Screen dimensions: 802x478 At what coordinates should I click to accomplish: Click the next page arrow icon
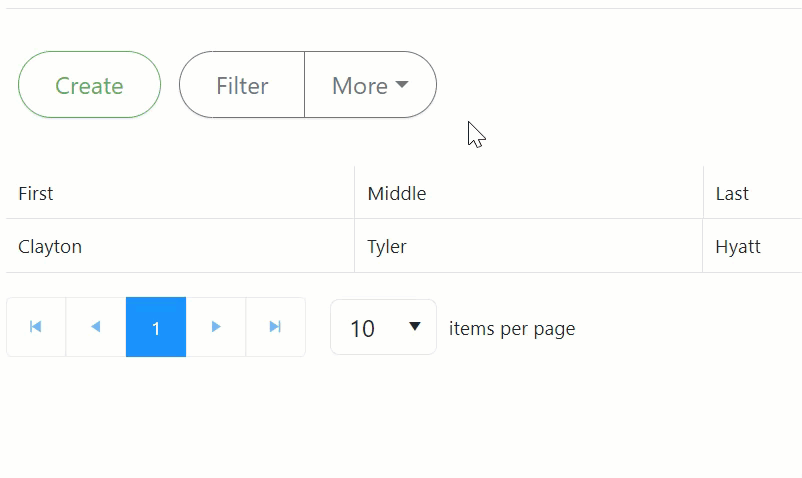tap(216, 327)
